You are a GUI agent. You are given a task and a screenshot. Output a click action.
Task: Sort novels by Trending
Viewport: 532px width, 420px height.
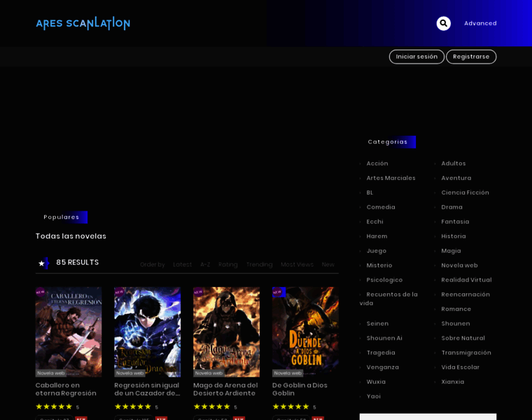[x=259, y=265]
